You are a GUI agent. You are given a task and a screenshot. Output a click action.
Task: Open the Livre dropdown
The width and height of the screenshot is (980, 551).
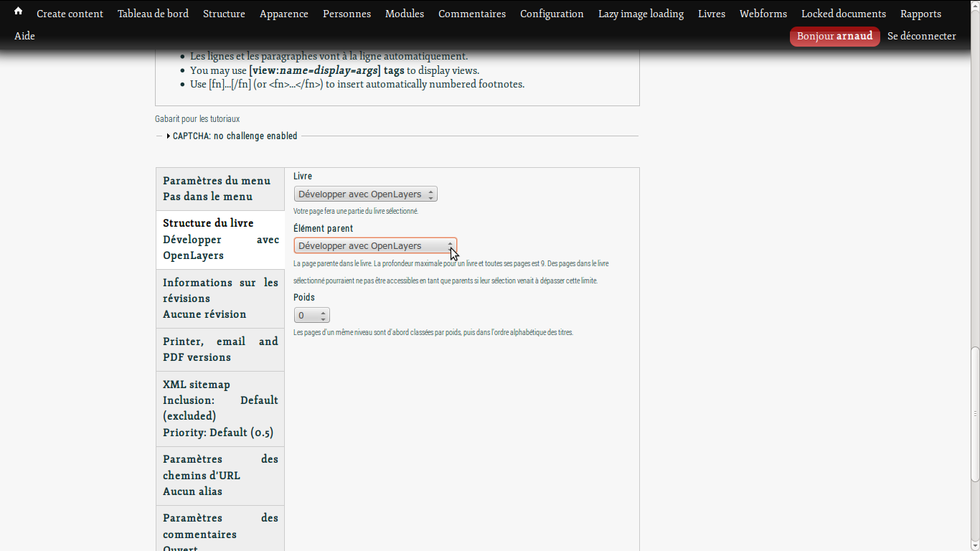[365, 194]
